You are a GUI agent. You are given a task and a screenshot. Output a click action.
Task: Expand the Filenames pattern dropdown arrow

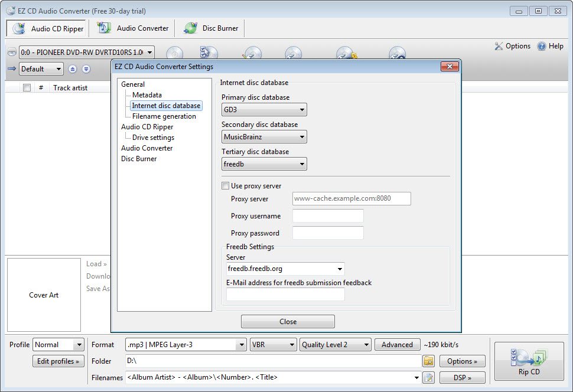(x=416, y=377)
